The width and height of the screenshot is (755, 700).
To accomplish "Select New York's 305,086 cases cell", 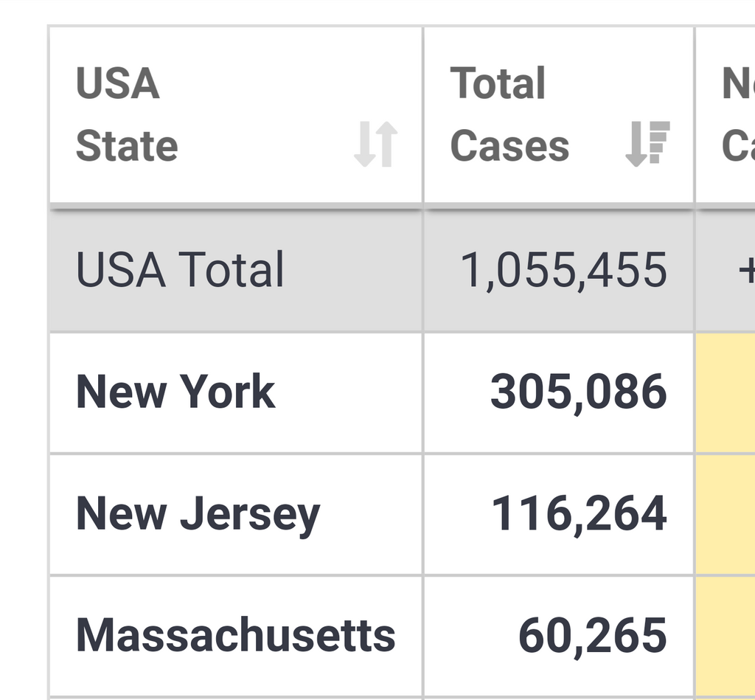I will pyautogui.click(x=559, y=393).
